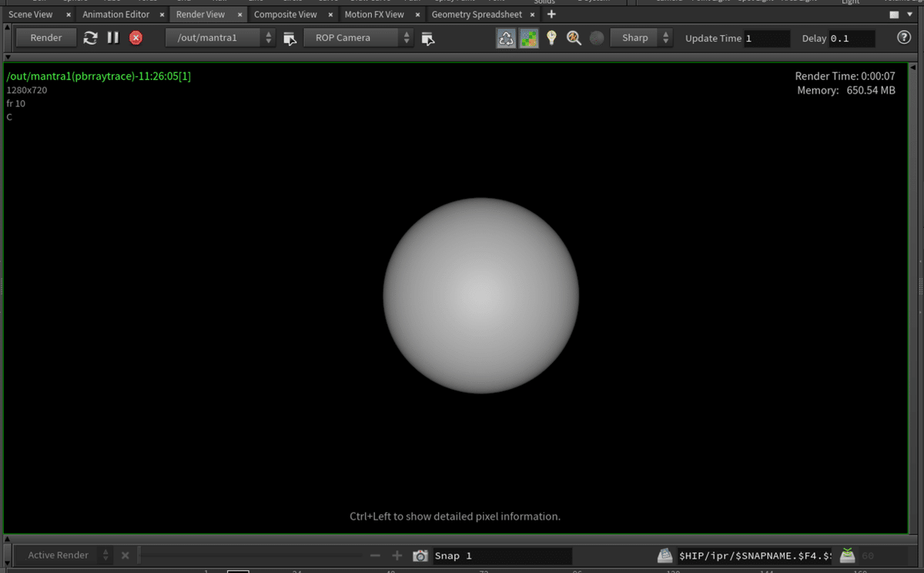Stop the render with the red icon
924x573 pixels.
point(136,37)
